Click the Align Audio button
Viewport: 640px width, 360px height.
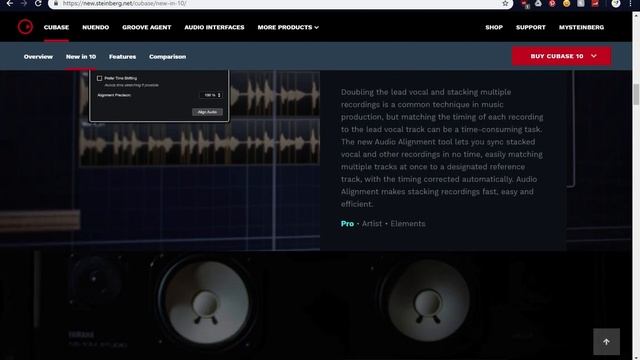[x=207, y=112]
